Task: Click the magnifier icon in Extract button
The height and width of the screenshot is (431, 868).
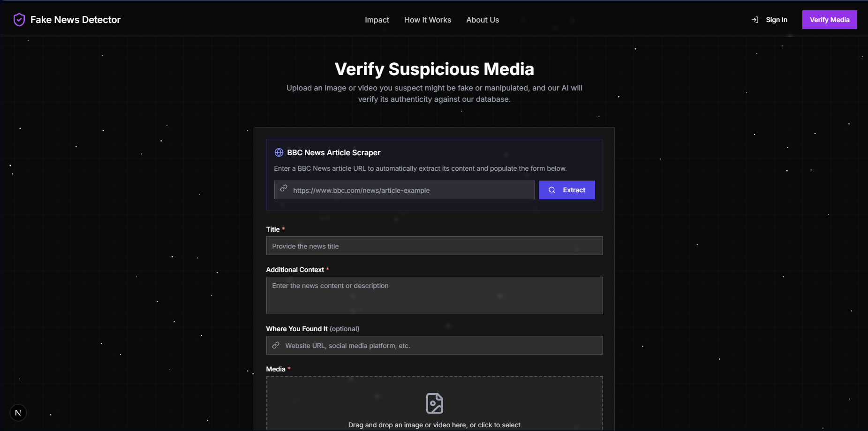Action: (x=552, y=190)
